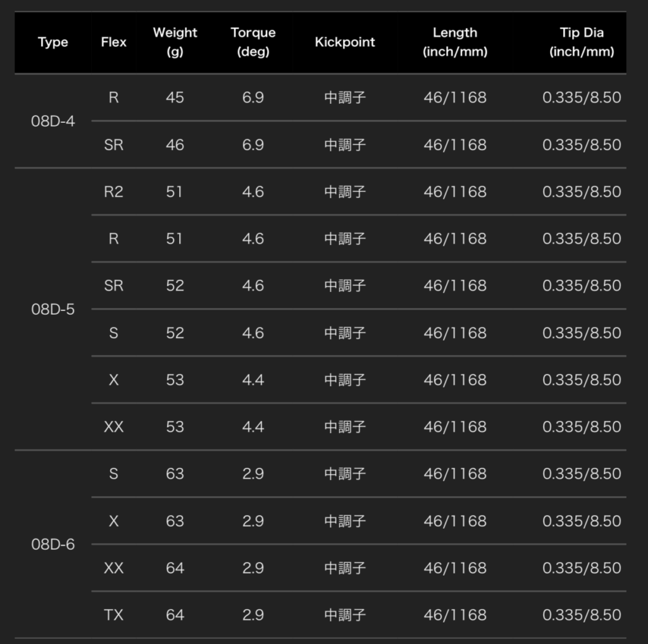This screenshot has height=644, width=648.
Task: Click the Tip Dia (inch/mm) header
Action: click(582, 42)
